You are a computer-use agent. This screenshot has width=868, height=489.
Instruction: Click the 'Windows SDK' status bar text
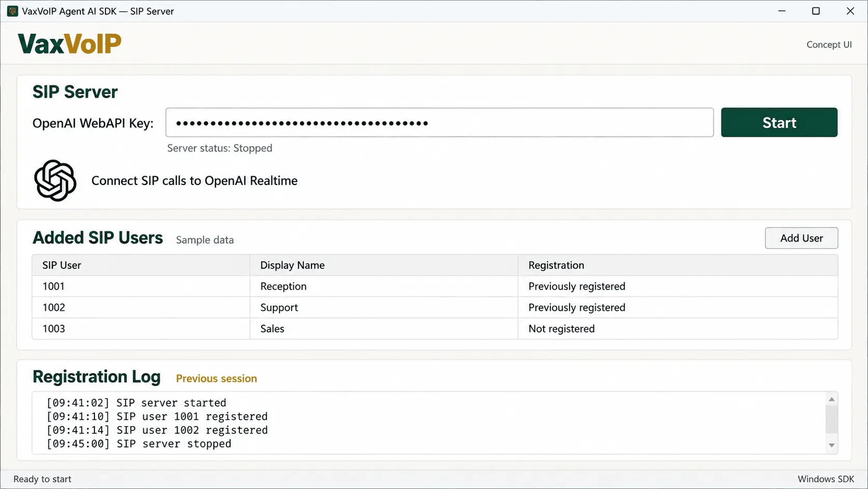click(826, 479)
